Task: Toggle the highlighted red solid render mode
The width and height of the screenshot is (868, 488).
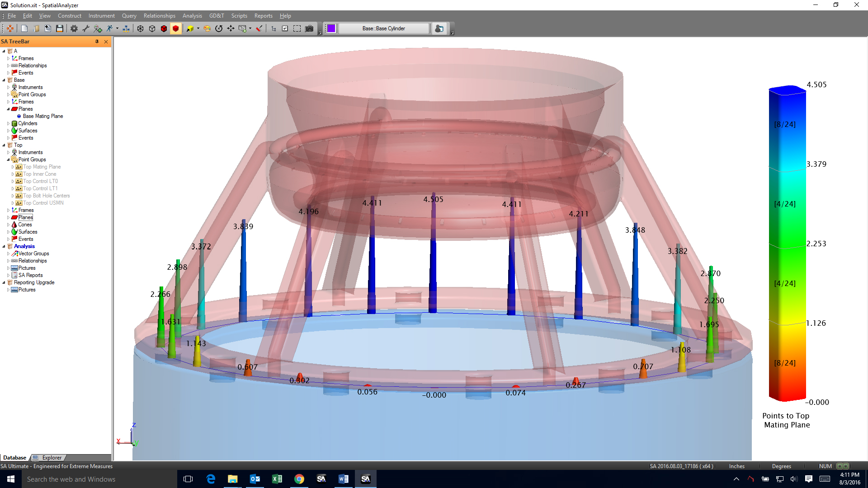Action: [x=176, y=28]
